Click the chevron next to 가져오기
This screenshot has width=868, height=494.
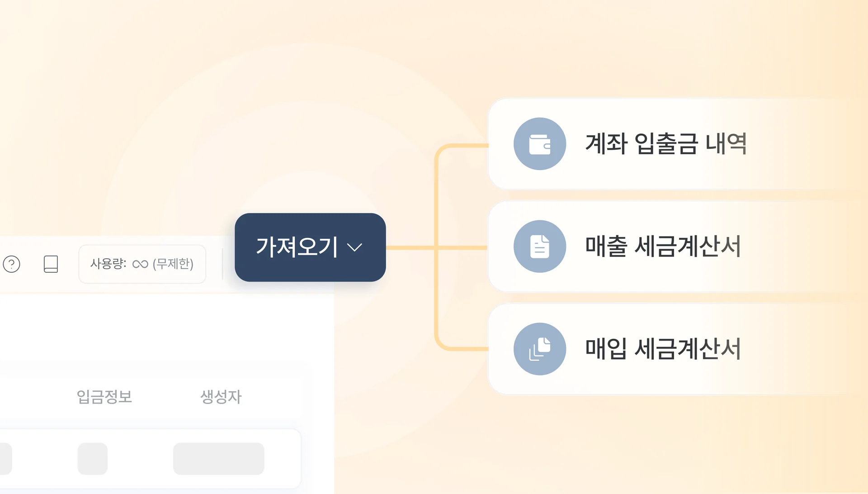pyautogui.click(x=355, y=247)
